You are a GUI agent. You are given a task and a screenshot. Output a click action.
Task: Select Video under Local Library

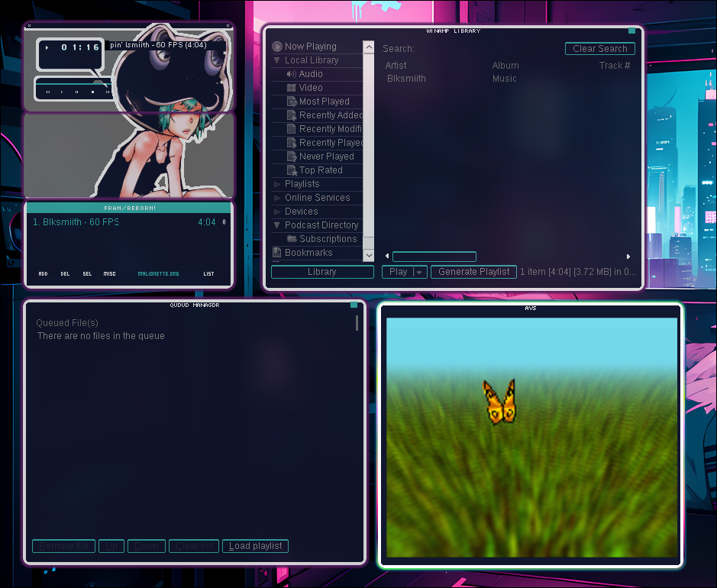(311, 87)
